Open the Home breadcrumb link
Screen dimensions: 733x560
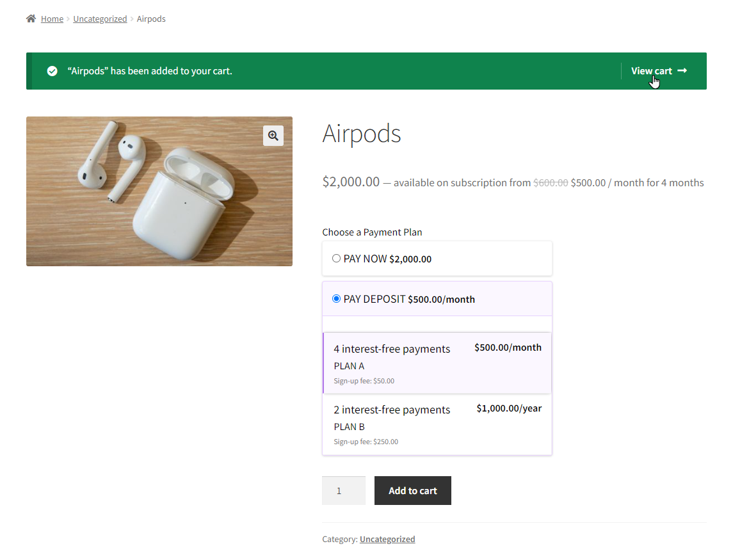coord(52,19)
